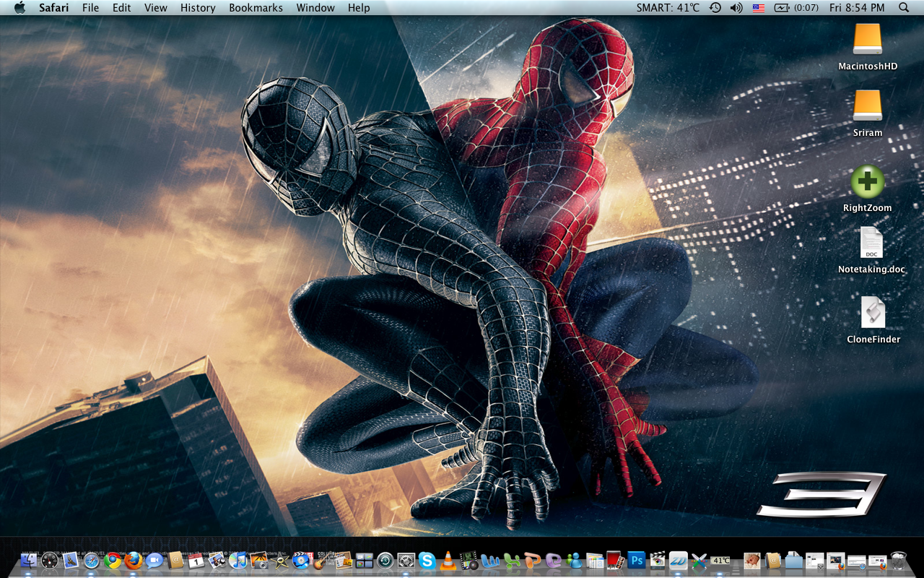Open System Preferences gear icon

coord(406,560)
